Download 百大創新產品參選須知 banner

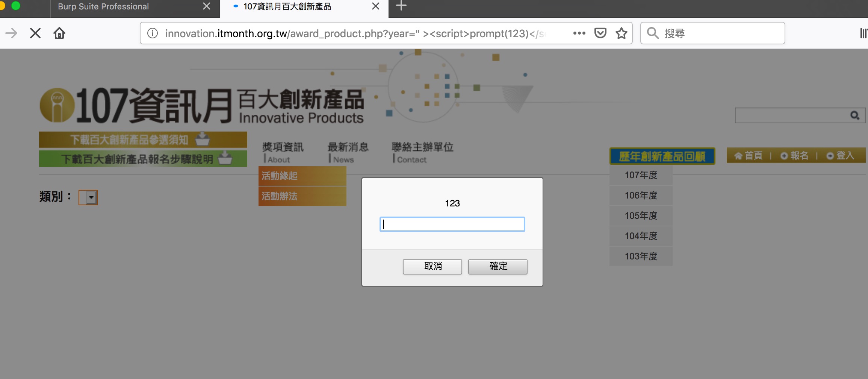[143, 139]
